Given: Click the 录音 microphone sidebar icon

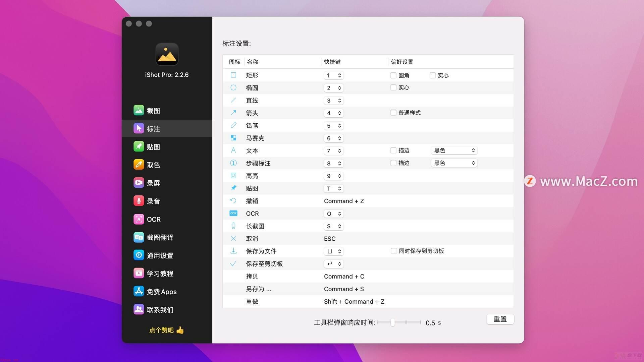Looking at the screenshot, I should click(139, 201).
